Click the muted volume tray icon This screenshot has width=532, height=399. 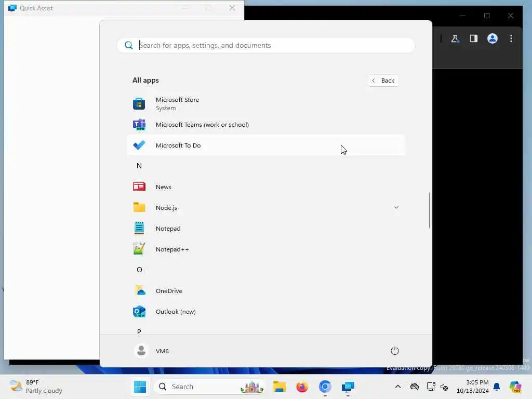pyautogui.click(x=444, y=387)
